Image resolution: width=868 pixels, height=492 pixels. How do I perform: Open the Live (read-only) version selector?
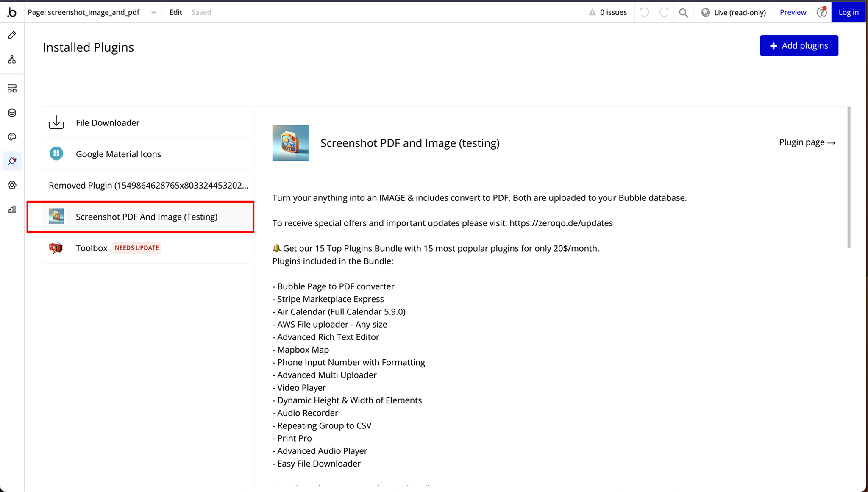(x=734, y=13)
